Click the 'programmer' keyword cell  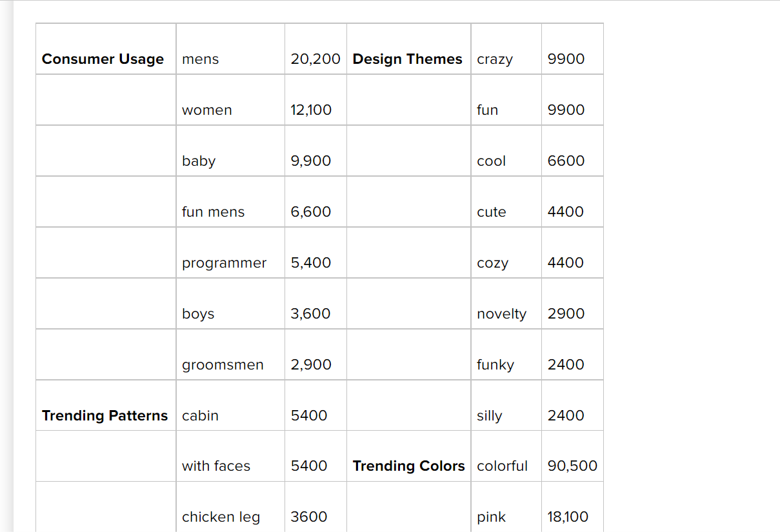coord(230,253)
